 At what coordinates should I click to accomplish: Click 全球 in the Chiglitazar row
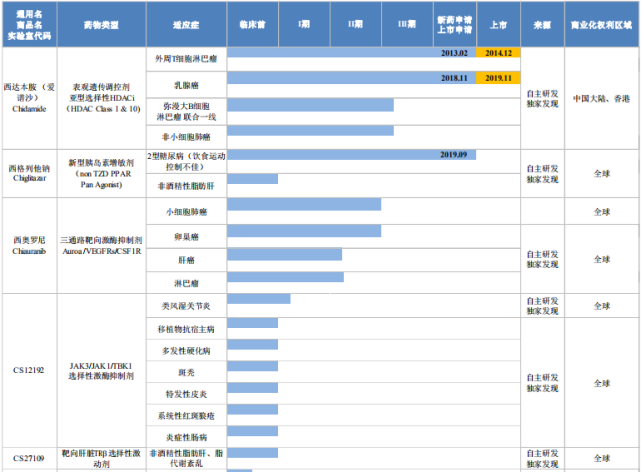click(602, 174)
